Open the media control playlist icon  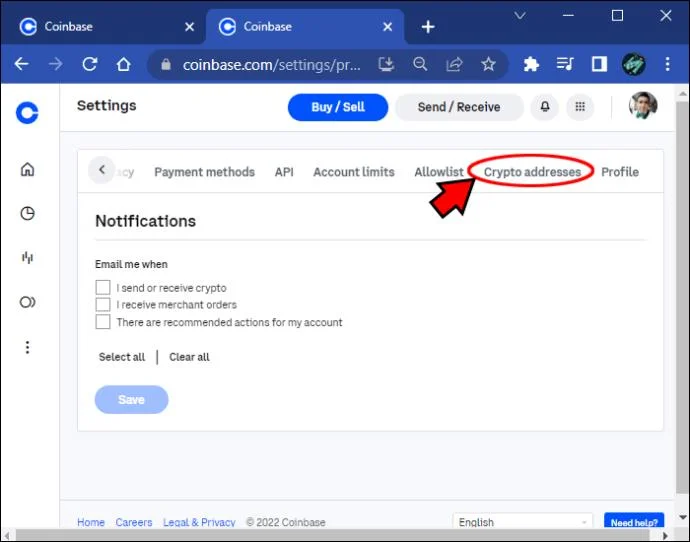point(565,64)
